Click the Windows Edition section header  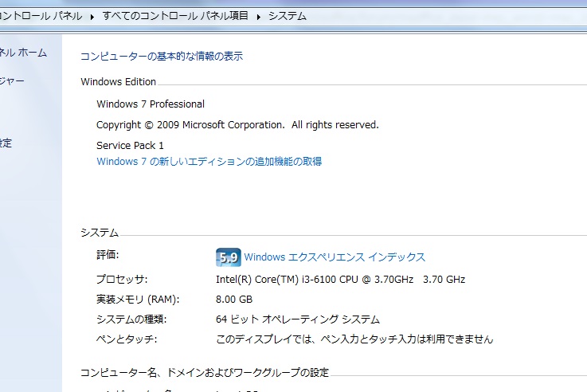[119, 81]
